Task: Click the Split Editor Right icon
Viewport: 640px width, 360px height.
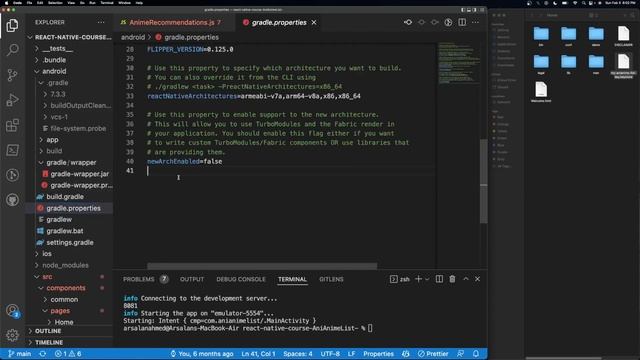Action: click(x=462, y=22)
